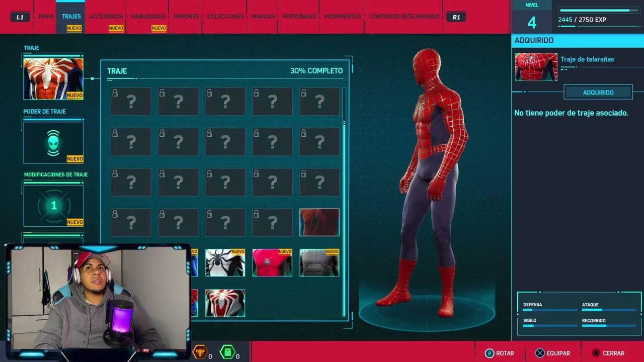Image resolution: width=644 pixels, height=362 pixels.
Task: Pick the red suit tile marked NUEVO
Action: pos(272,262)
